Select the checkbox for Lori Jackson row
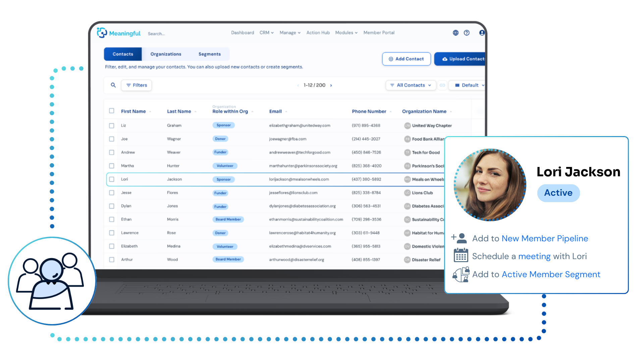The height and width of the screenshot is (362, 644). point(112,179)
